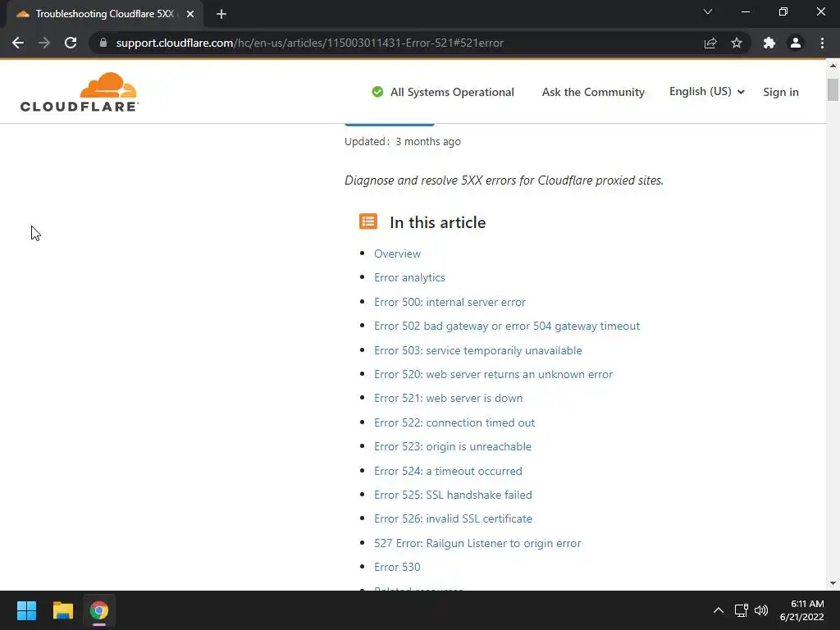Open Error 526: invalid SSL certificate
The height and width of the screenshot is (630, 840).
coord(453,518)
